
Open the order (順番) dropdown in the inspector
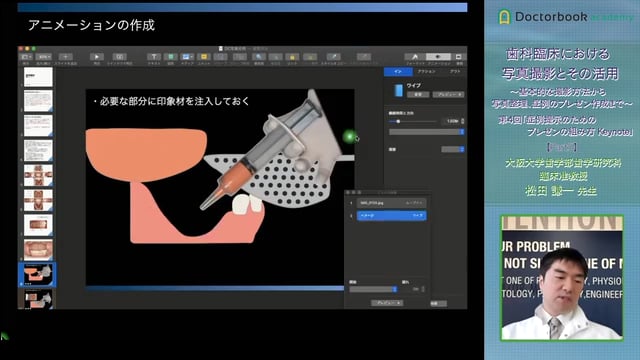click(453, 149)
